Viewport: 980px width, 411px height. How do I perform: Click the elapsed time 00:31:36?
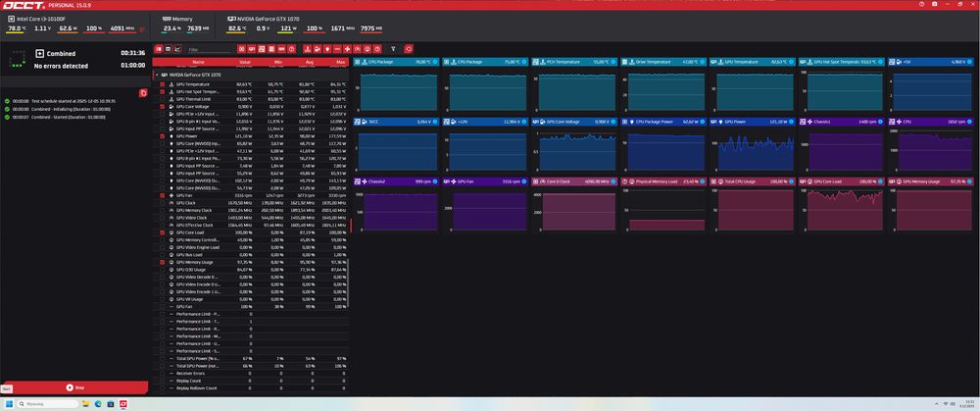coord(132,53)
